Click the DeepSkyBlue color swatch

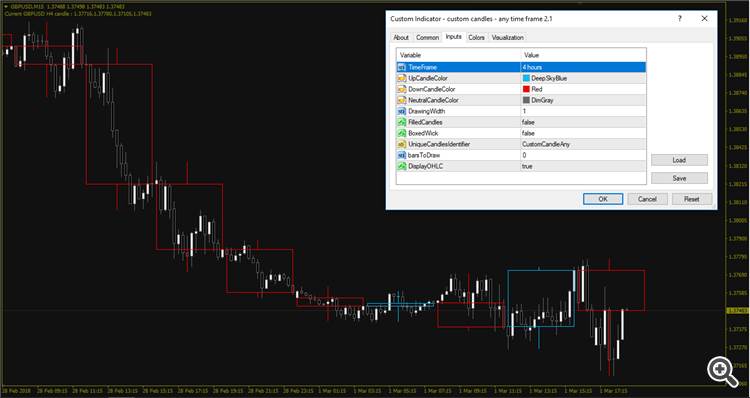click(526, 78)
